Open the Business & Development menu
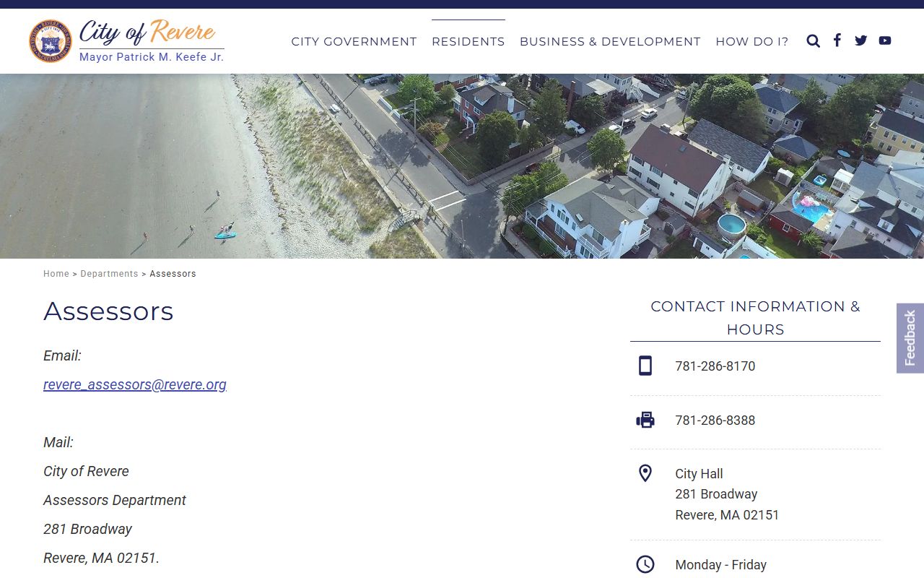Viewport: 924px width, 578px height. 610,41
